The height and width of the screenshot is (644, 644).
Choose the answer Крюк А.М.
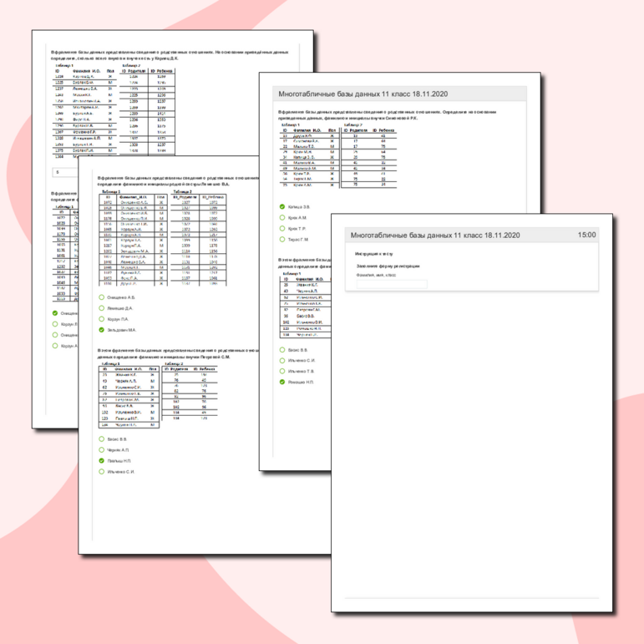click(282, 216)
